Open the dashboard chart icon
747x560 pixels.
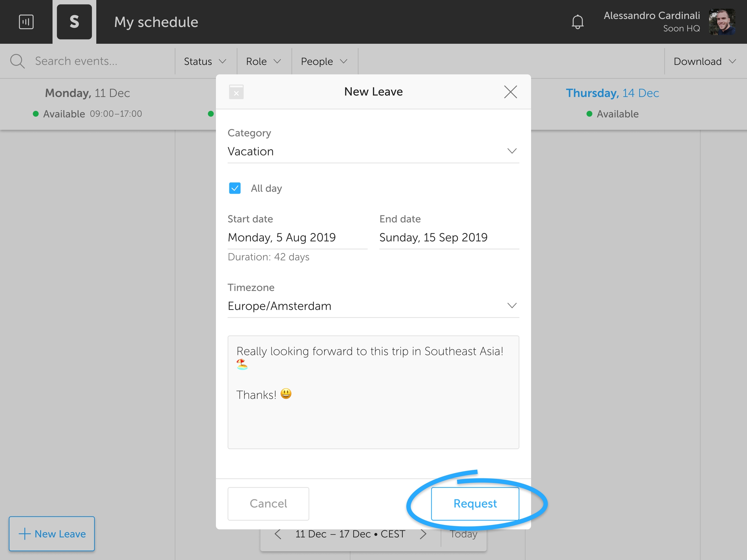[x=26, y=22]
